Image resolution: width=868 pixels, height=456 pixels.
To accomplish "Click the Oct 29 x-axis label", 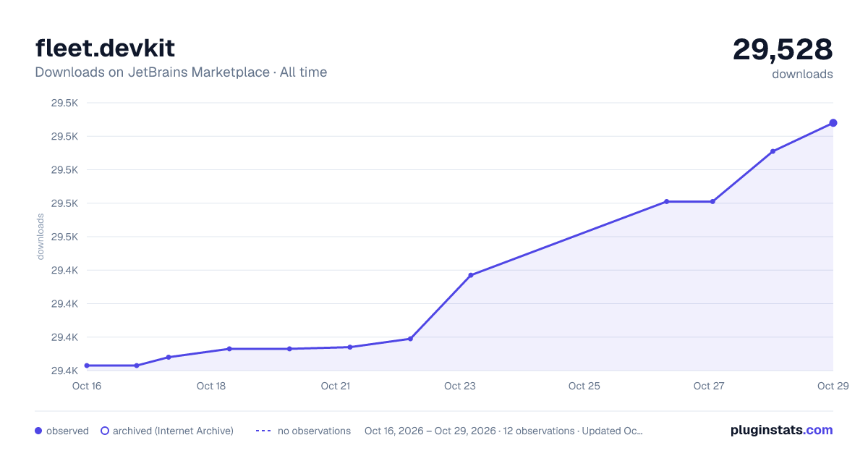I will (832, 386).
